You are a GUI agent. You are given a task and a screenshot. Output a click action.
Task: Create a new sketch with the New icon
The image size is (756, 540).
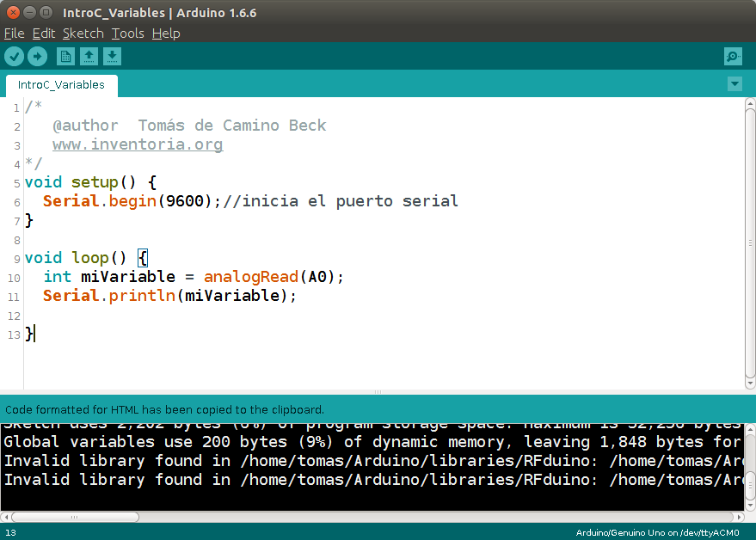click(x=65, y=57)
